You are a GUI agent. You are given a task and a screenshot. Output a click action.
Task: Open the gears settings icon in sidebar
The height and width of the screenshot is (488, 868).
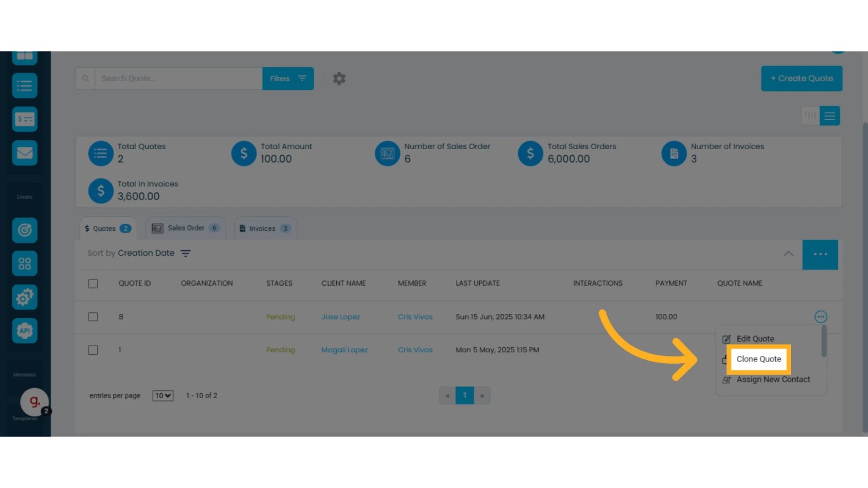(x=25, y=297)
